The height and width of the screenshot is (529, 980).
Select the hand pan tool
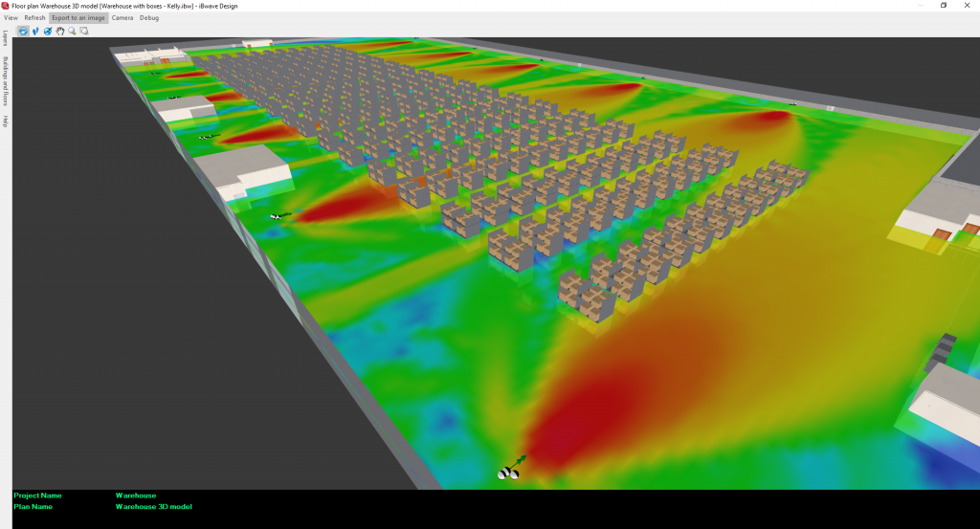(x=60, y=31)
